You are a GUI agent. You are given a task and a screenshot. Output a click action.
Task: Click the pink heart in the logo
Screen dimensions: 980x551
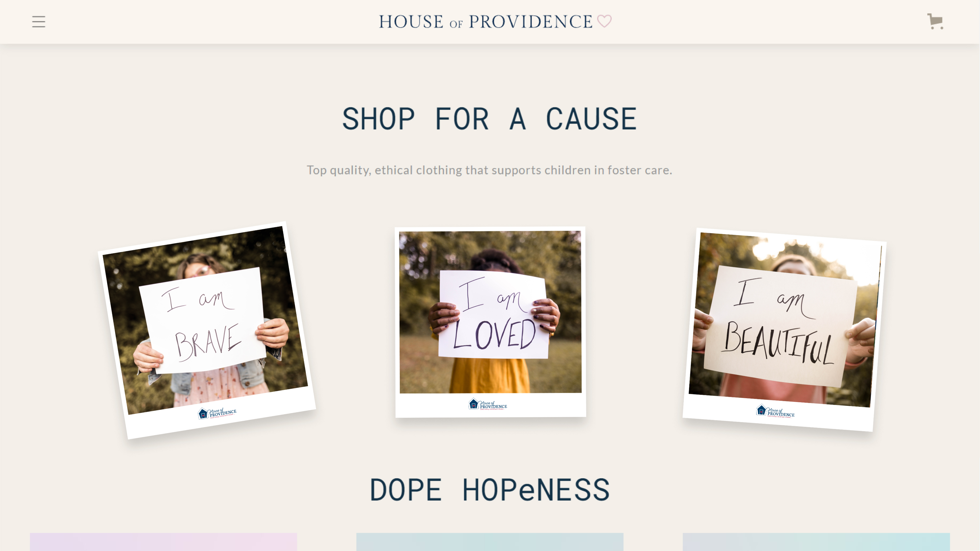604,21
